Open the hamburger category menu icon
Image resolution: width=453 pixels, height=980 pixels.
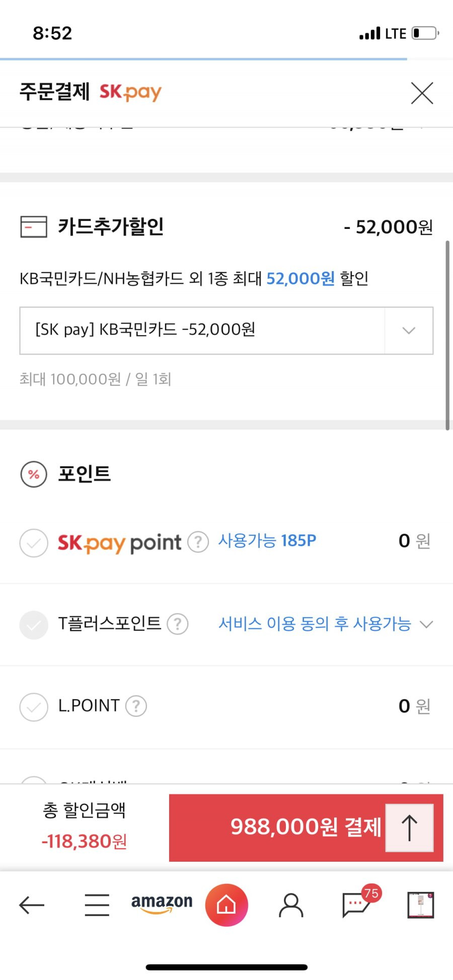97,905
